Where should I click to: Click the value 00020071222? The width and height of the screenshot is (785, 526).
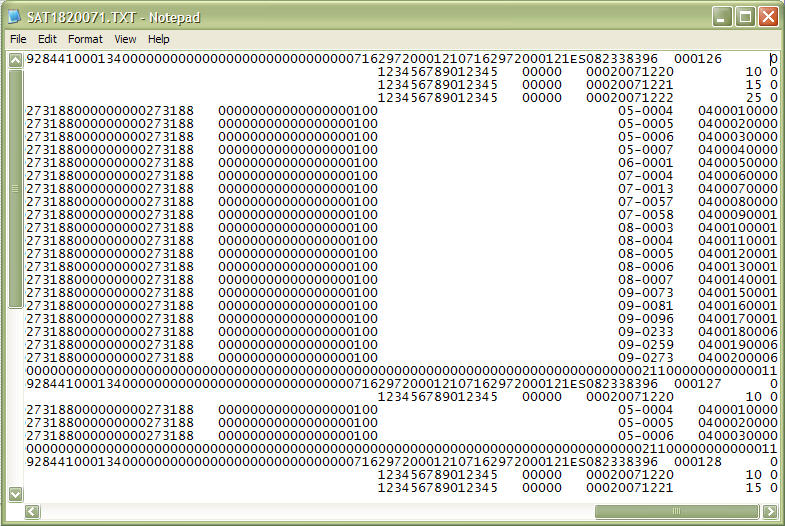630,98
